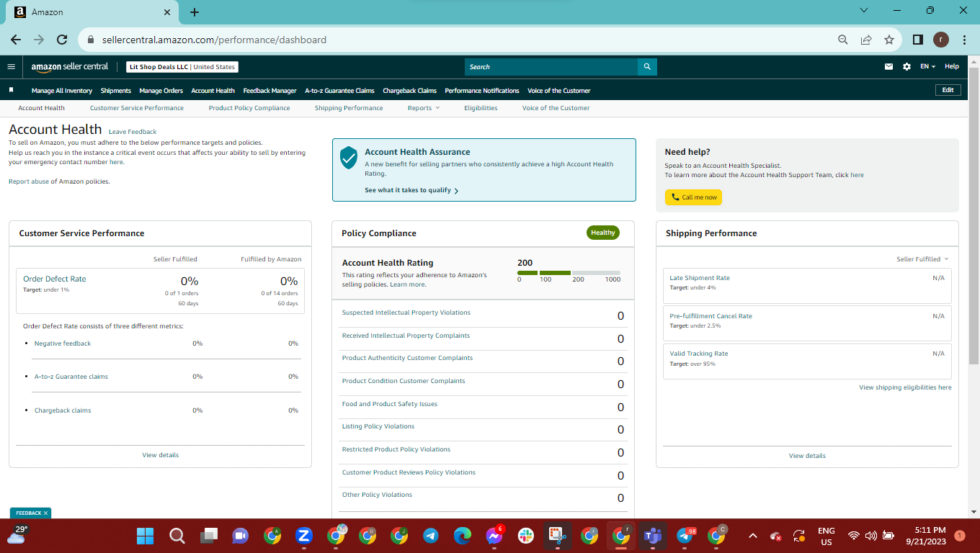Viewport: 980px width, 553px height.
Task: Open the browser zoom magnifier icon
Action: tap(842, 40)
